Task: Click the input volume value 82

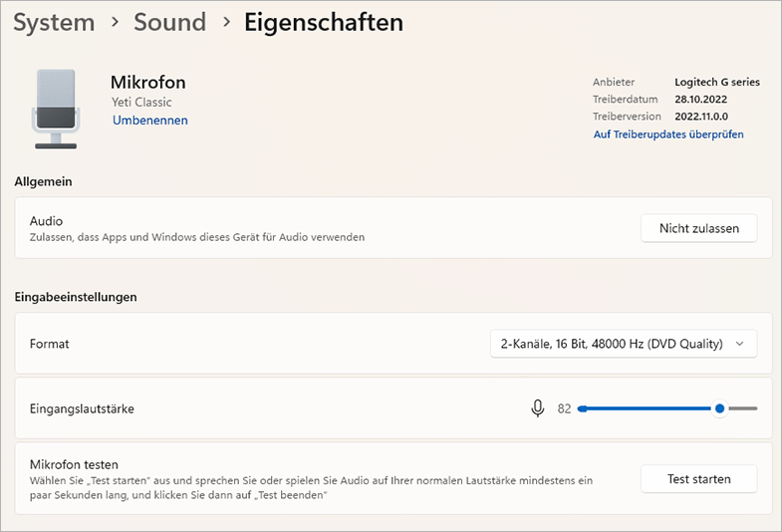Action: tap(564, 408)
